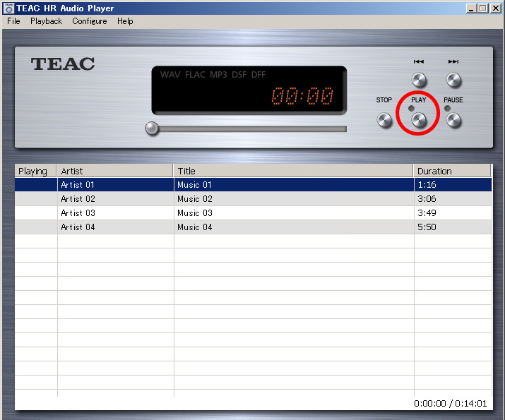Click the time display showing 00:00
This screenshot has width=505, height=420.
coord(303,97)
